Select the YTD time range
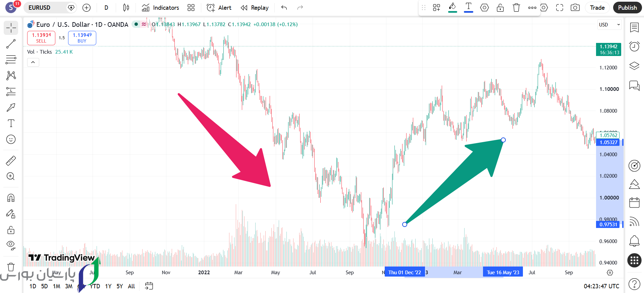 pyautogui.click(x=95, y=286)
